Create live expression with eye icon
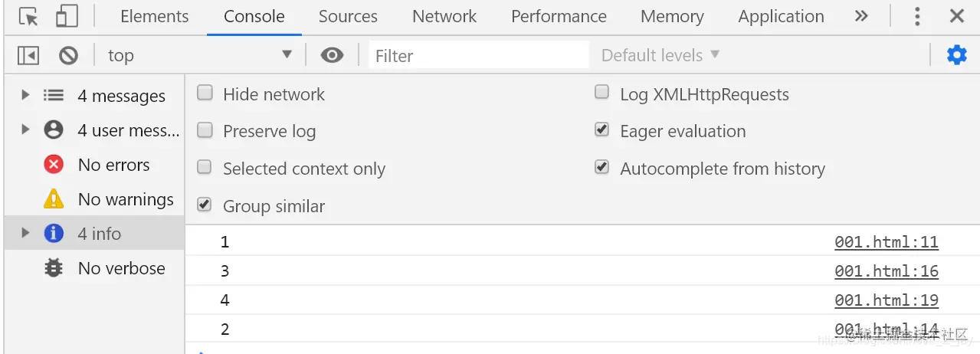980x354 pixels. [x=332, y=55]
